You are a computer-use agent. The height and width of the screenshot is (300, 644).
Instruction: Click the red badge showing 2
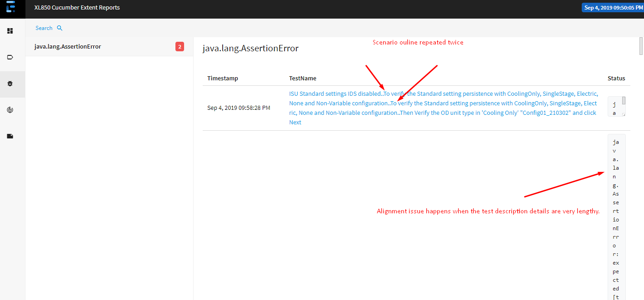tap(180, 46)
